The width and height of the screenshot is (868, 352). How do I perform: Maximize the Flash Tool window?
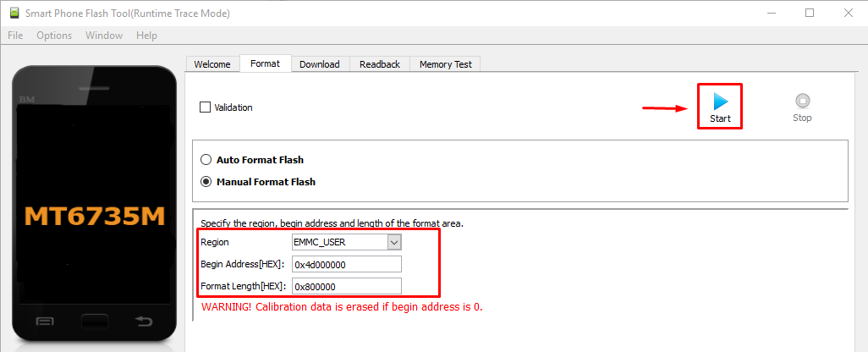click(x=810, y=13)
